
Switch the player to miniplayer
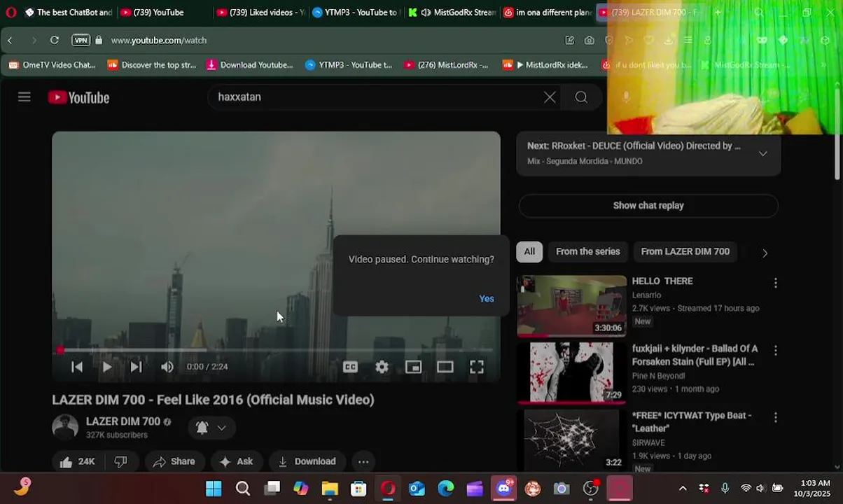tap(413, 367)
